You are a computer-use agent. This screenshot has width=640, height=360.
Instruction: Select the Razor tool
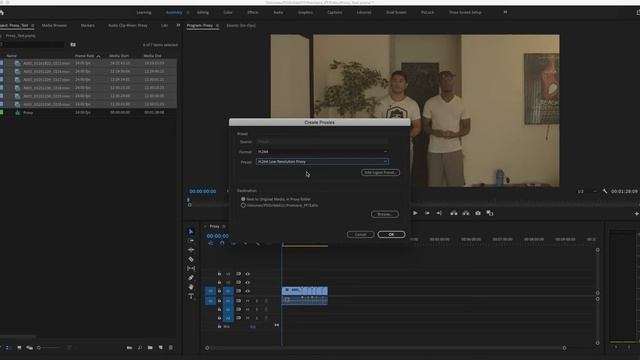coord(191,259)
